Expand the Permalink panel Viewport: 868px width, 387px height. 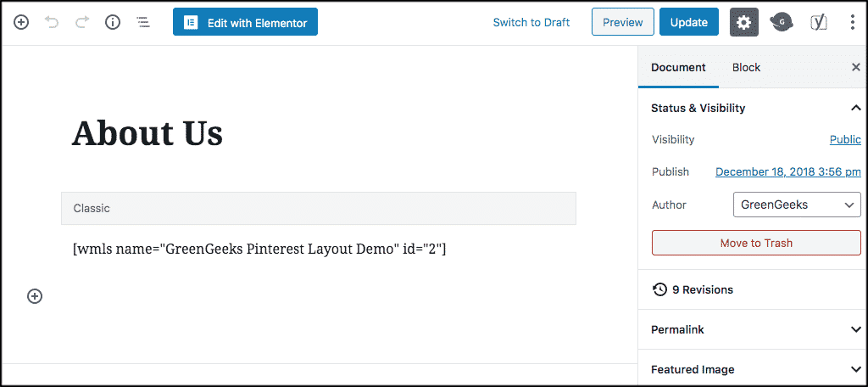click(753, 329)
